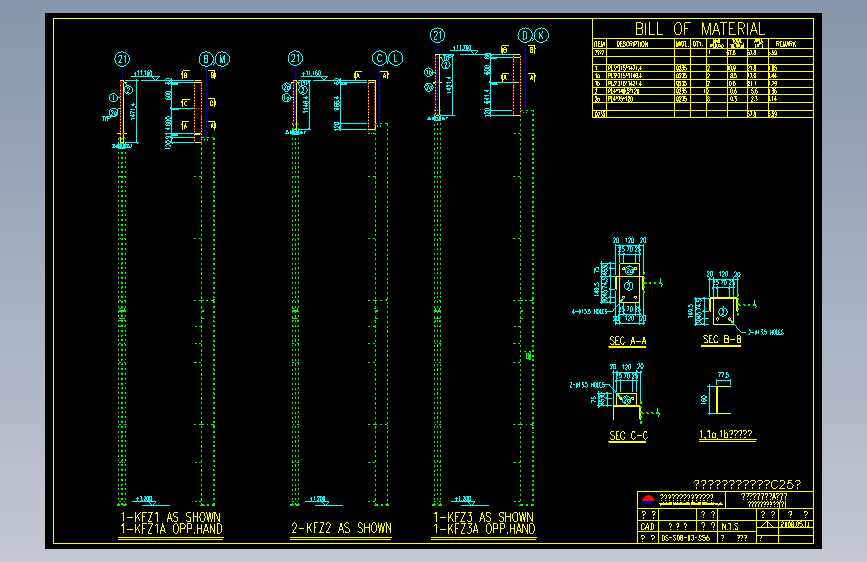Click grid bubble M above the KFZ1 column
Image resolution: width=867 pixels, height=562 pixels.
222,59
